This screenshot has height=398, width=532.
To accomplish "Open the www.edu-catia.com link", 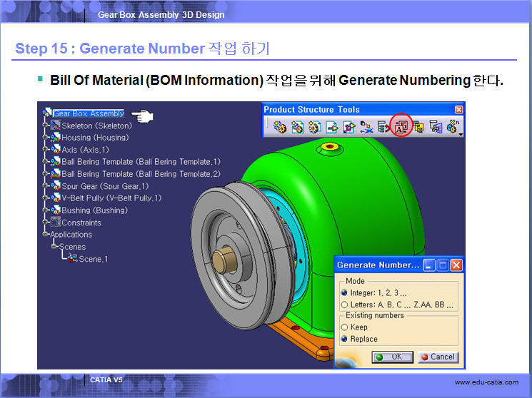I will (486, 383).
